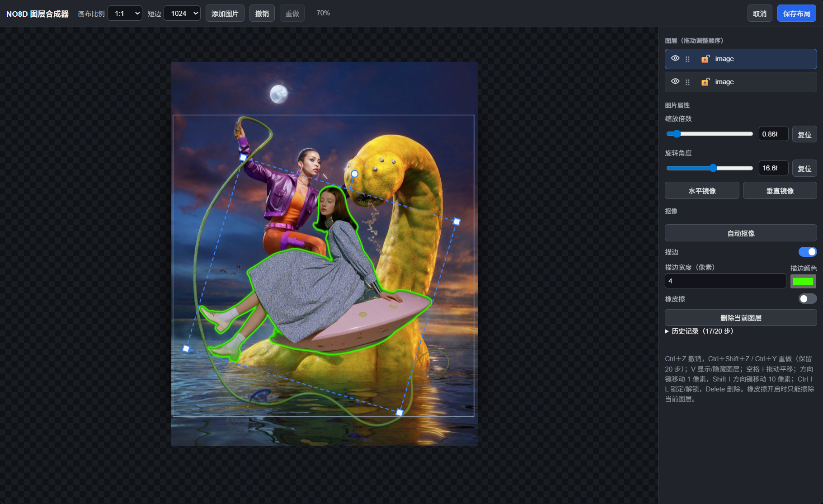Click the stroke width field showing 4
Viewport: 823px width, 504px height.
[725, 281]
